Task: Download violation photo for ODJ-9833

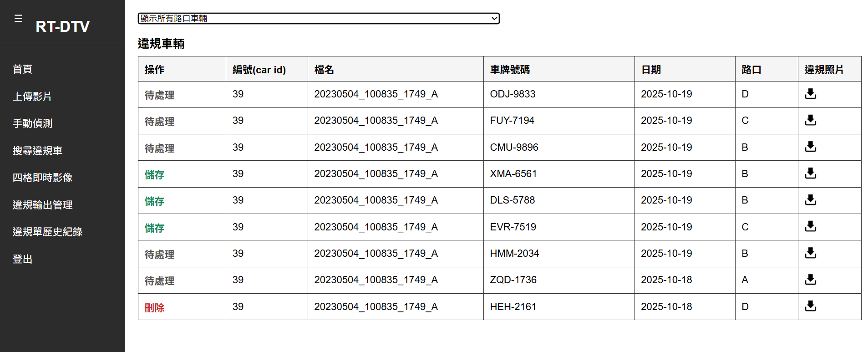Action: pyautogui.click(x=810, y=94)
